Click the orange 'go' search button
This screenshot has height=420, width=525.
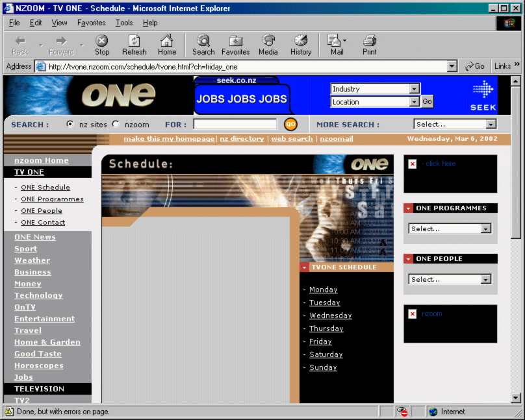pos(290,124)
